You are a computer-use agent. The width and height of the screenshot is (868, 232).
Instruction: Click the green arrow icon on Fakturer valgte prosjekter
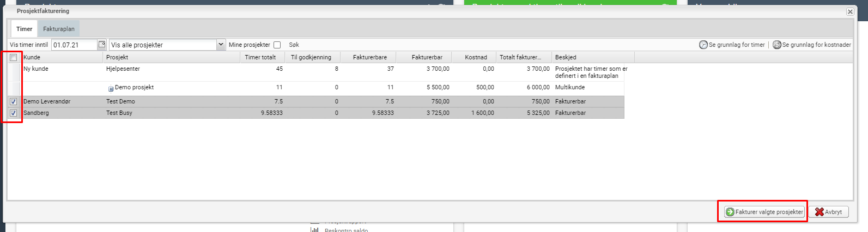[x=730, y=212]
